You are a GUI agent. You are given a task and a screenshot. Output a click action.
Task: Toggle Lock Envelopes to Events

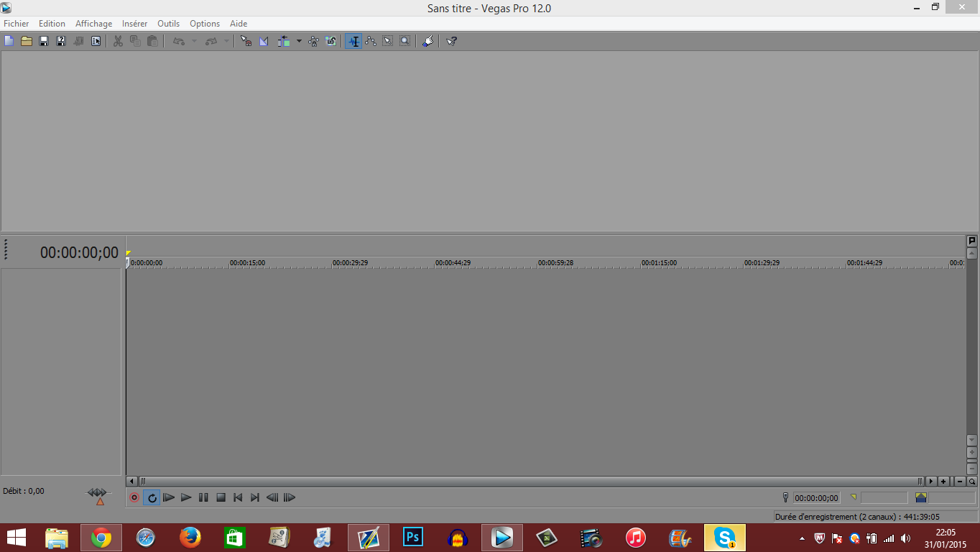(313, 41)
